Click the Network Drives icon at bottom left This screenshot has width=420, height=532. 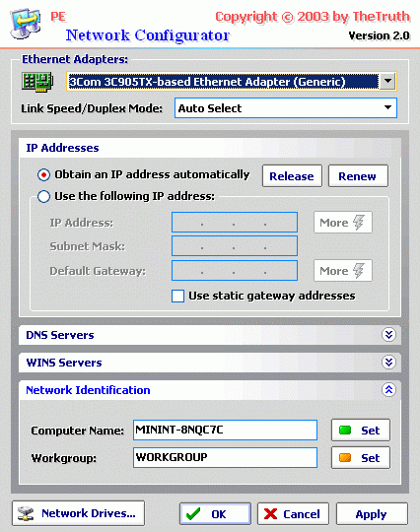coord(27,513)
